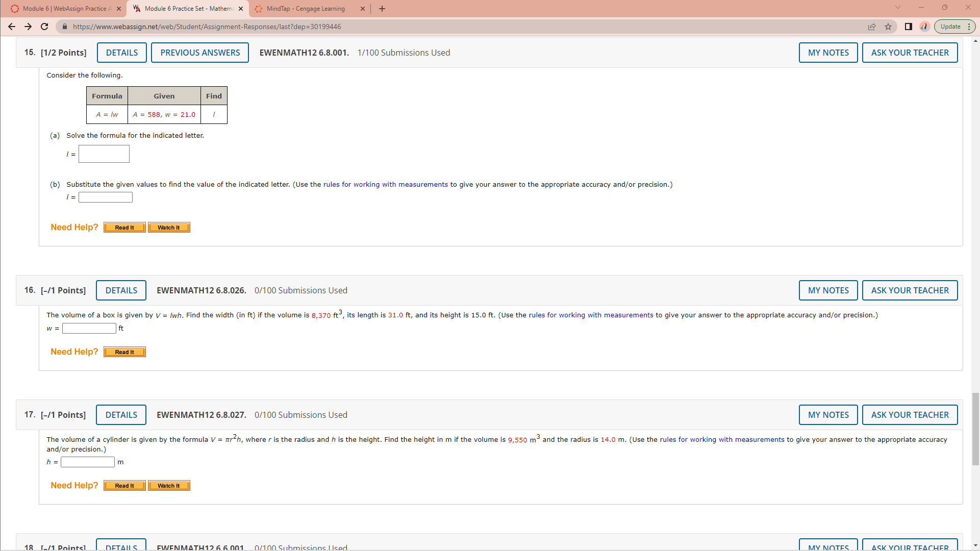Bookmark page with star icon
Image resolution: width=980 pixels, height=551 pixels.
pos(888,27)
